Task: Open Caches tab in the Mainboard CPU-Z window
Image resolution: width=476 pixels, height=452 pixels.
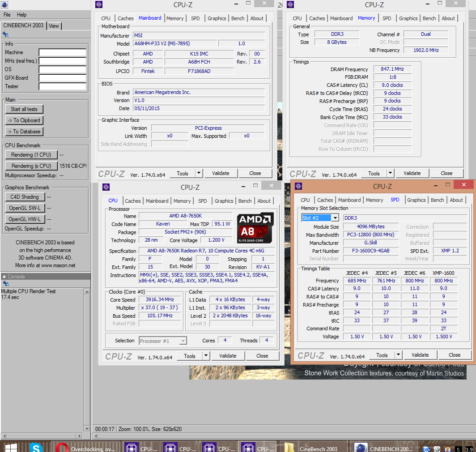Action: tap(125, 18)
